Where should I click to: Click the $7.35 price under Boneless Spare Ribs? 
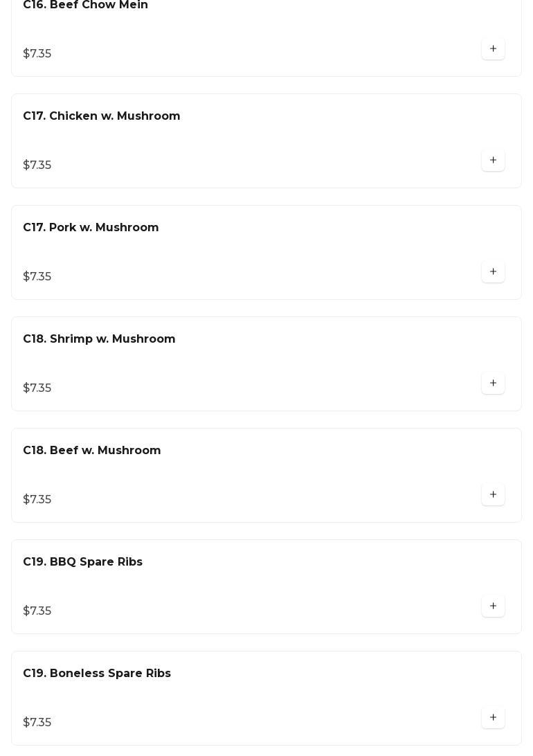[37, 723]
